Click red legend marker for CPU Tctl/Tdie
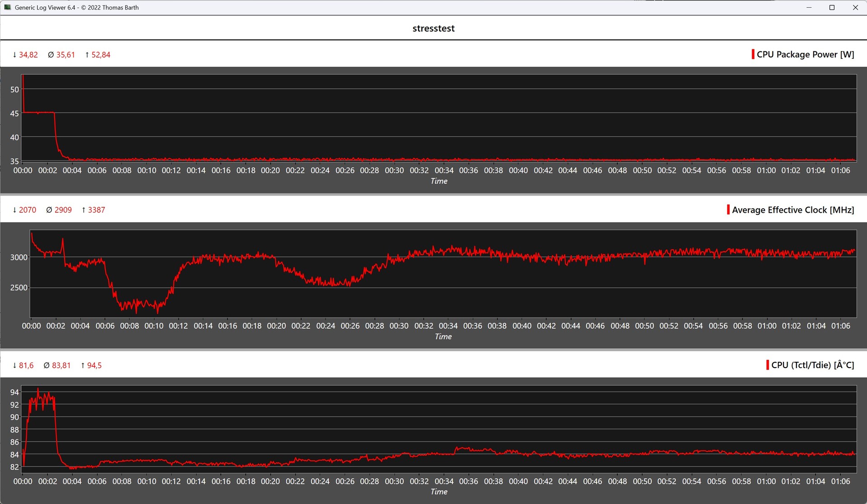The width and height of the screenshot is (867, 504). tap(767, 365)
